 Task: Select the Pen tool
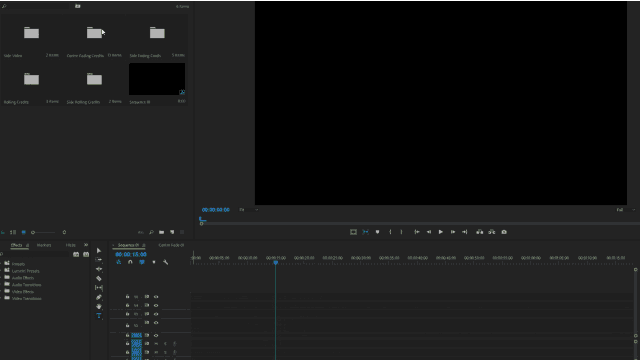[x=99, y=297]
